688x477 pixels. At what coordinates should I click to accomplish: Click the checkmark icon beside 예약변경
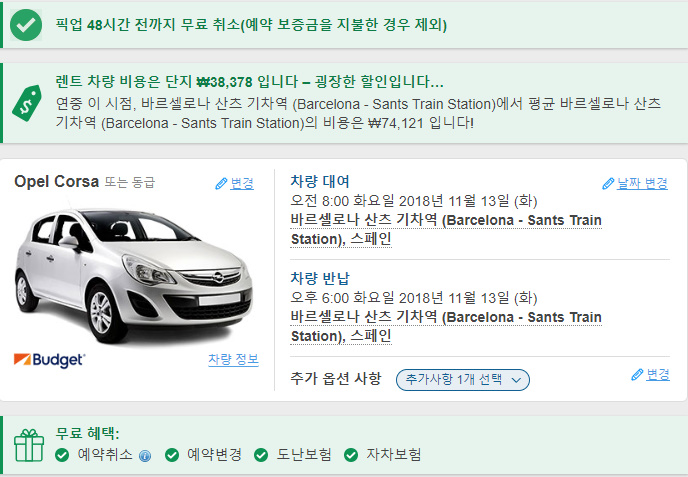pyautogui.click(x=172, y=455)
